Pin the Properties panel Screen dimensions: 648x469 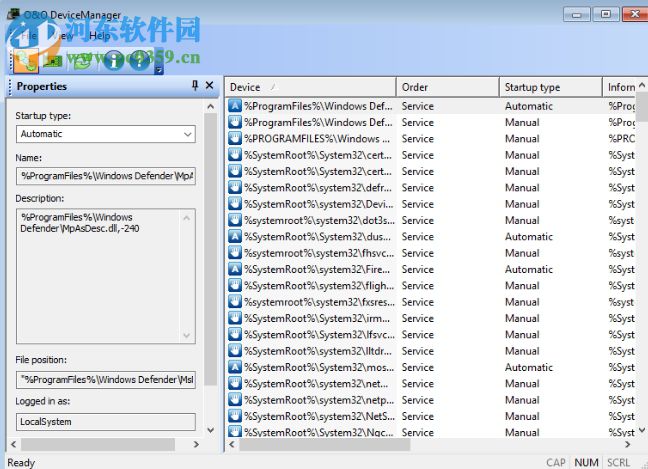click(195, 86)
